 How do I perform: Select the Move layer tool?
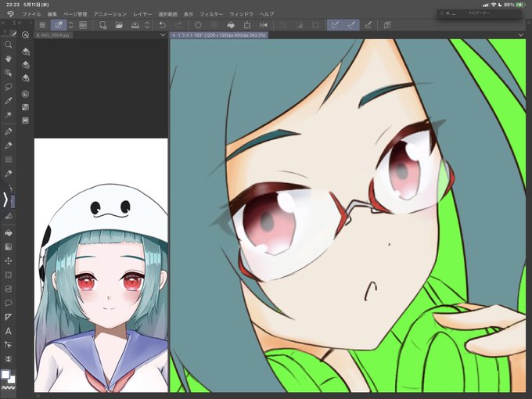click(8, 261)
